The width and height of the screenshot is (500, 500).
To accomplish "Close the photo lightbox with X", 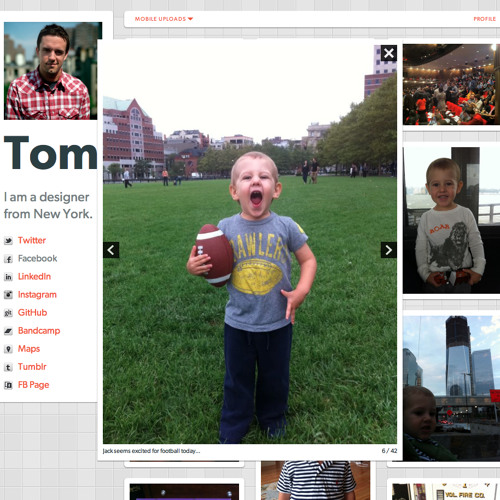I will 389,53.
